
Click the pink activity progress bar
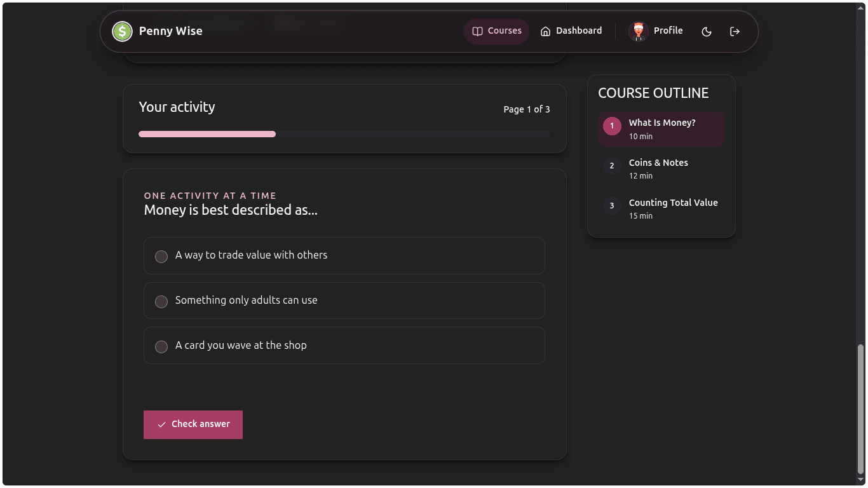[x=207, y=134]
